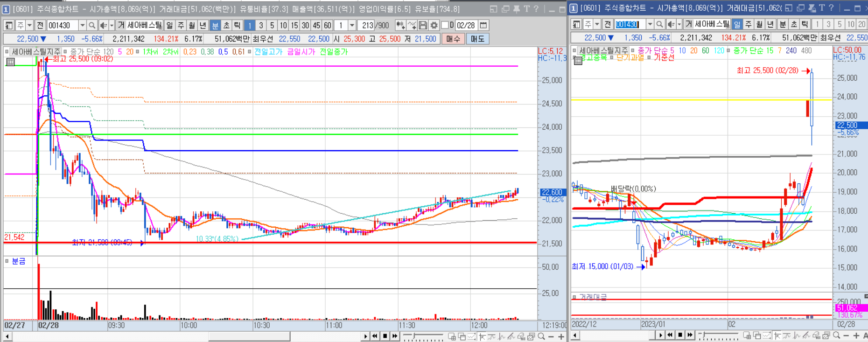Choose the 15 minute interval button in left window

point(294,25)
